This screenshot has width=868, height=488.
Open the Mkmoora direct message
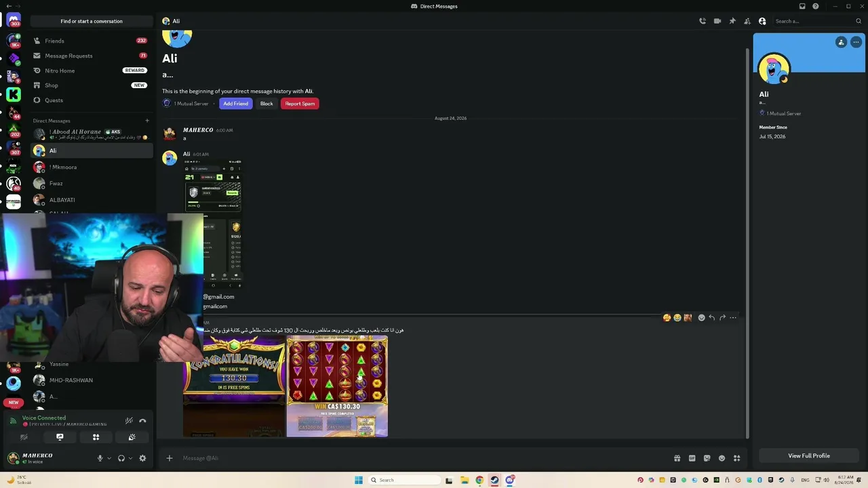(92, 167)
